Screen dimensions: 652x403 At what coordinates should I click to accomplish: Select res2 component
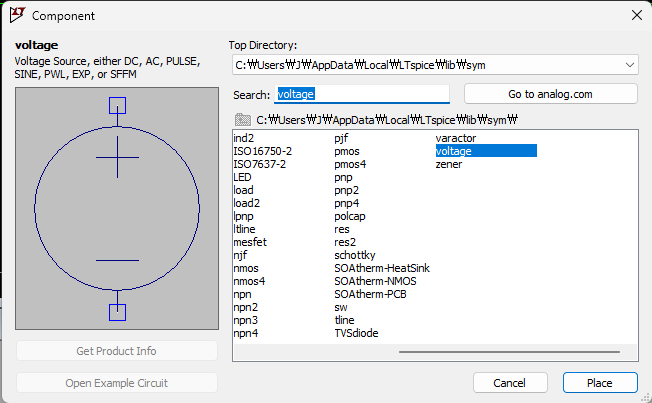click(345, 242)
